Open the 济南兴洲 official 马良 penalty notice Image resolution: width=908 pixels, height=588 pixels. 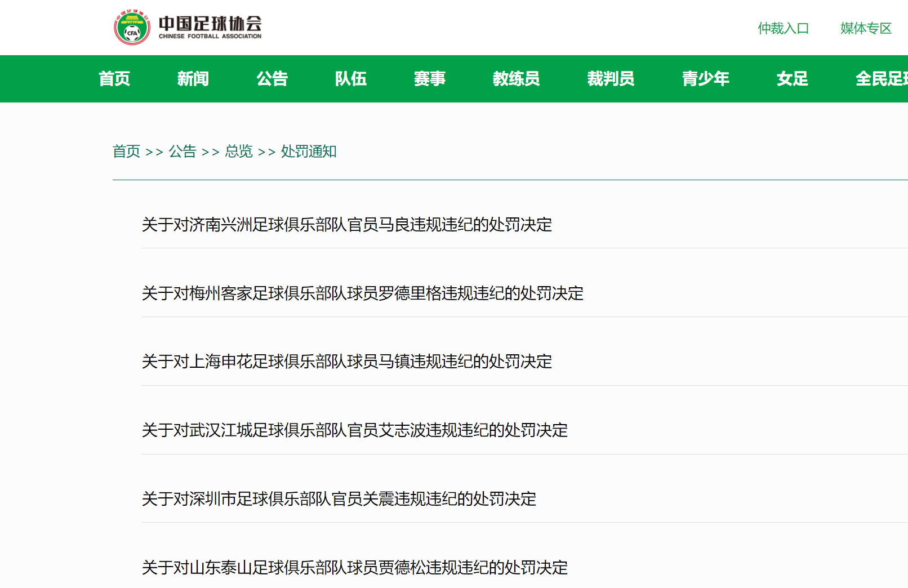[347, 225]
